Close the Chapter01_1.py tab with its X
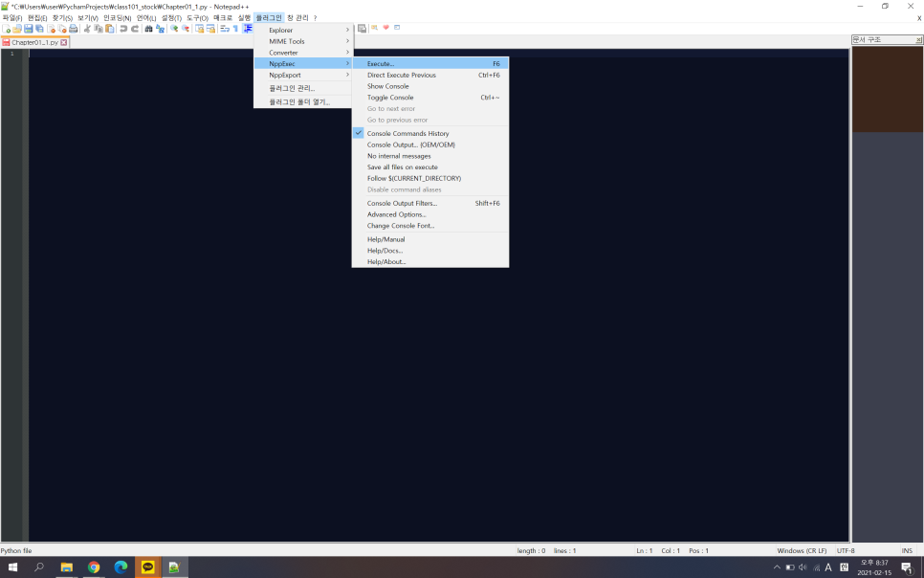 64,42
